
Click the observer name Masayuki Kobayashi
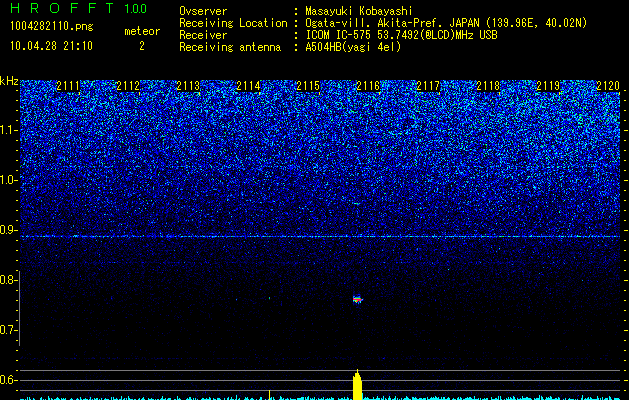tap(359, 11)
